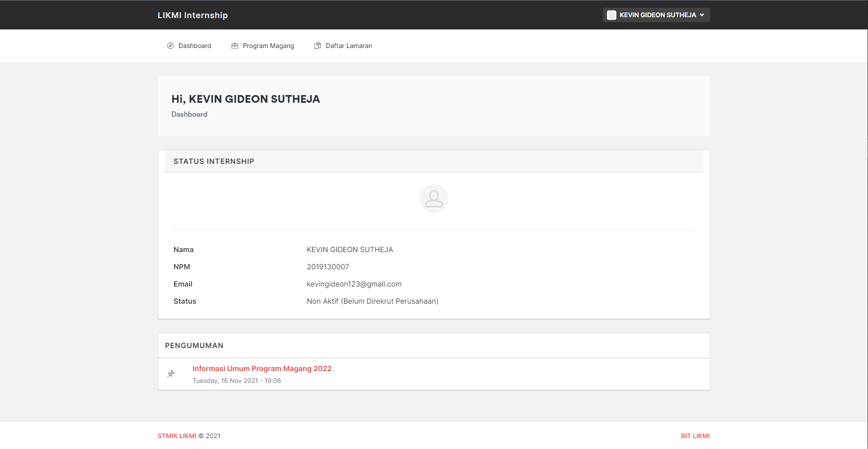
Task: Open the Program Magang menu
Action: coord(263,46)
